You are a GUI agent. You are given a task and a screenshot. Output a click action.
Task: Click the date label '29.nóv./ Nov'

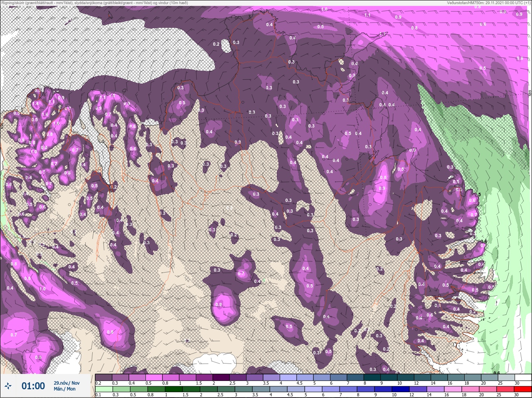pyautogui.click(x=66, y=383)
